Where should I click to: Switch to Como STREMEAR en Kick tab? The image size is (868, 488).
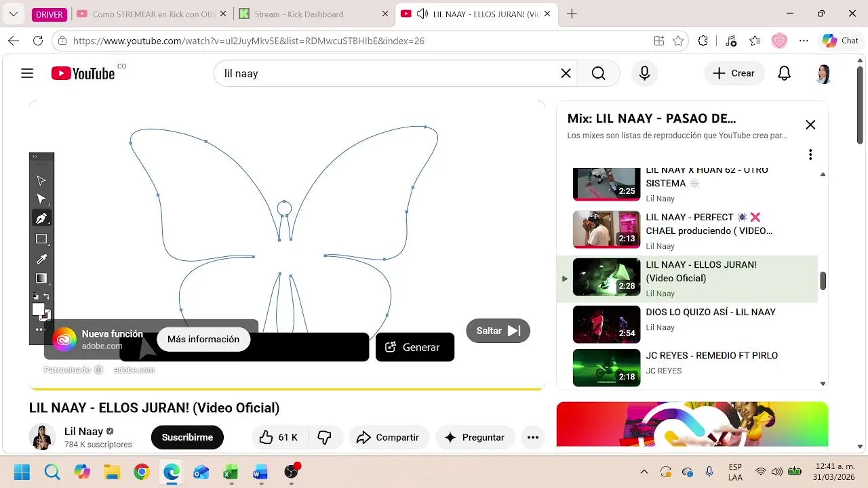(151, 14)
